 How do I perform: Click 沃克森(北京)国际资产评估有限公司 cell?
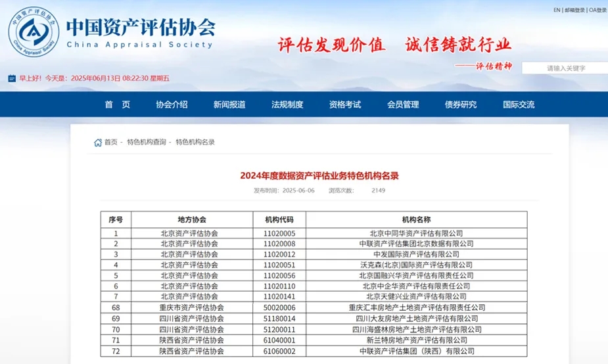click(x=417, y=265)
